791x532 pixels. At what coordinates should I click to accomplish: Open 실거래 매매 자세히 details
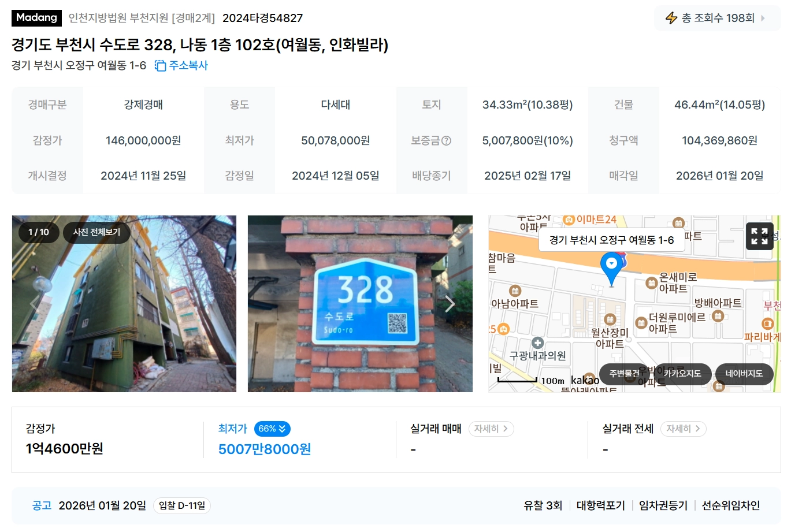[491, 429]
